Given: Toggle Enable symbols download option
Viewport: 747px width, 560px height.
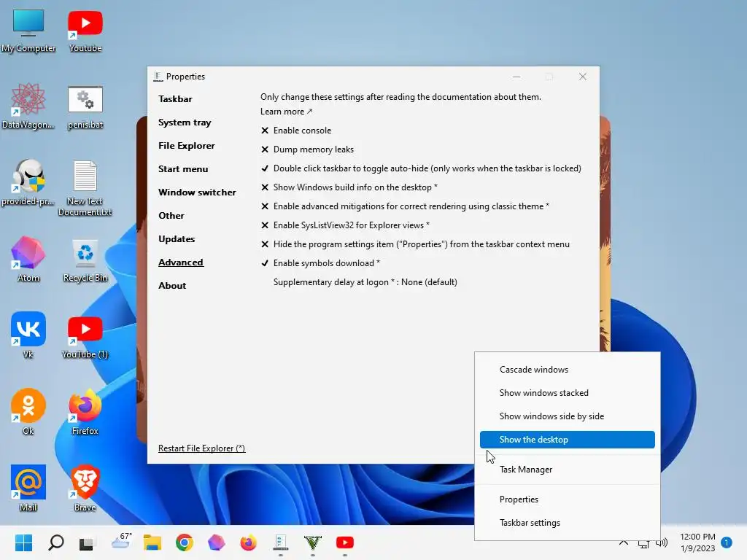Looking at the screenshot, I should click(x=320, y=263).
